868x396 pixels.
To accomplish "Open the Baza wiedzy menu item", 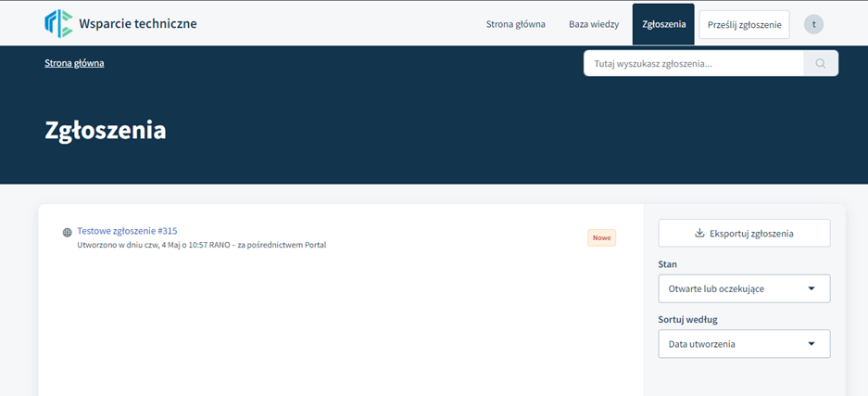I will coord(594,24).
